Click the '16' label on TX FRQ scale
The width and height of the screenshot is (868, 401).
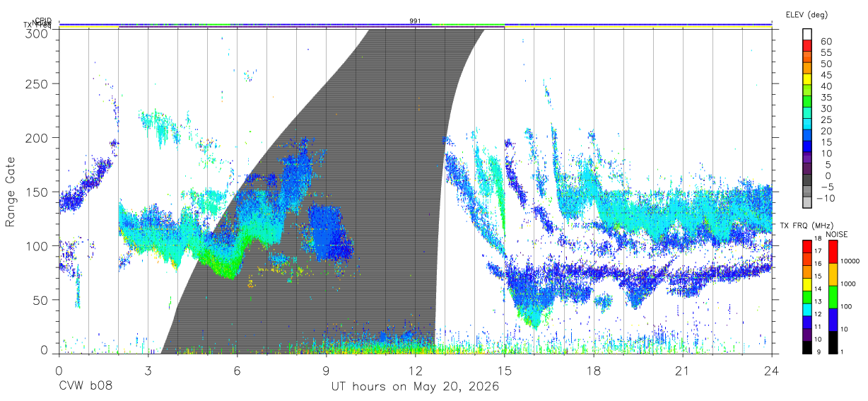[x=818, y=264]
